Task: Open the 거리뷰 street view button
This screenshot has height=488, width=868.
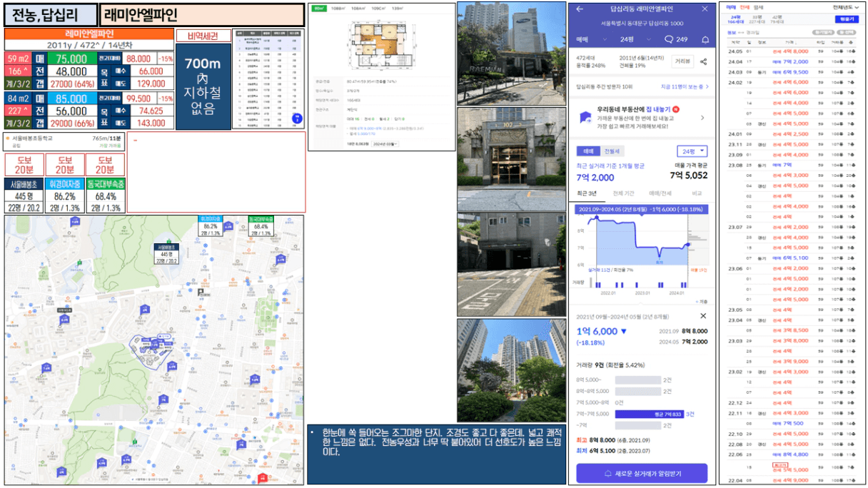Action: pos(682,62)
